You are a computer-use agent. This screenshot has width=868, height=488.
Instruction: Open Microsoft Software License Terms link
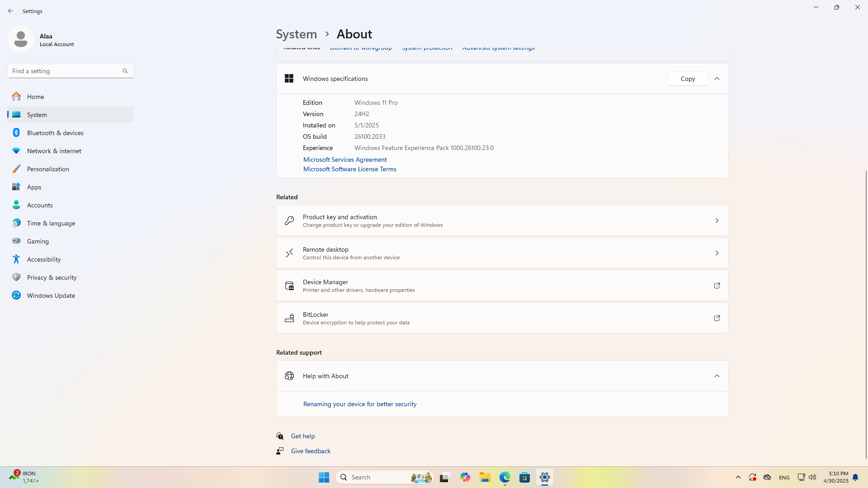tap(349, 169)
